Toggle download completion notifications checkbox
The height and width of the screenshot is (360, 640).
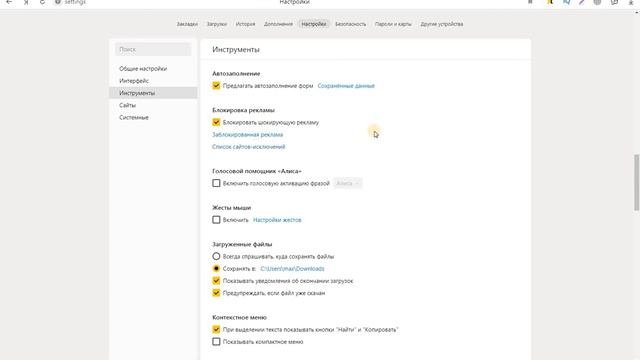[x=216, y=281]
